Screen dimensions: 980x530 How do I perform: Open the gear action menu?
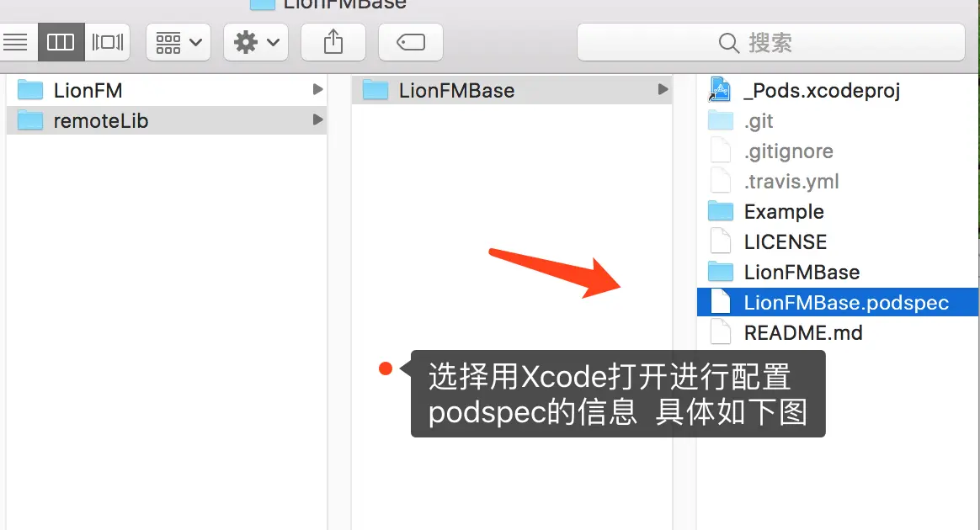coord(256,42)
